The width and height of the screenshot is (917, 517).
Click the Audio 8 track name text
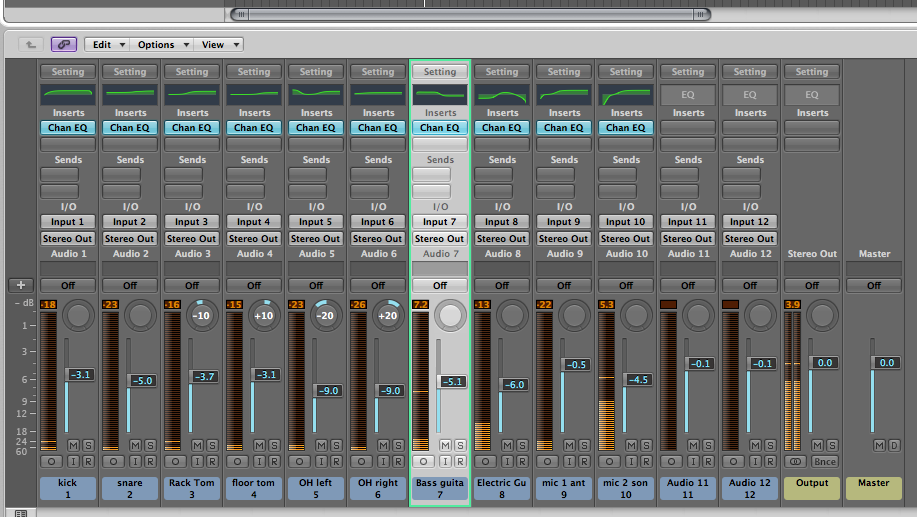point(502,254)
